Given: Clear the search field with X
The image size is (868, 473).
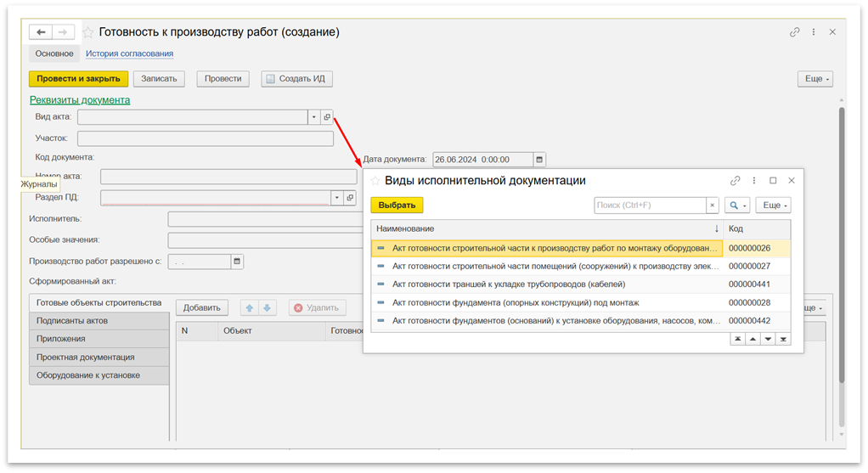Looking at the screenshot, I should 713,206.
